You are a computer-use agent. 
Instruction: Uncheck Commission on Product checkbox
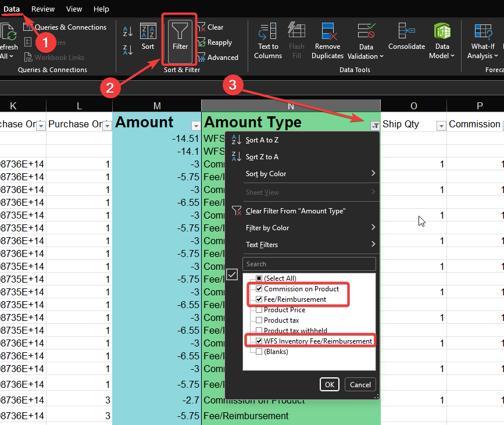[x=259, y=289]
